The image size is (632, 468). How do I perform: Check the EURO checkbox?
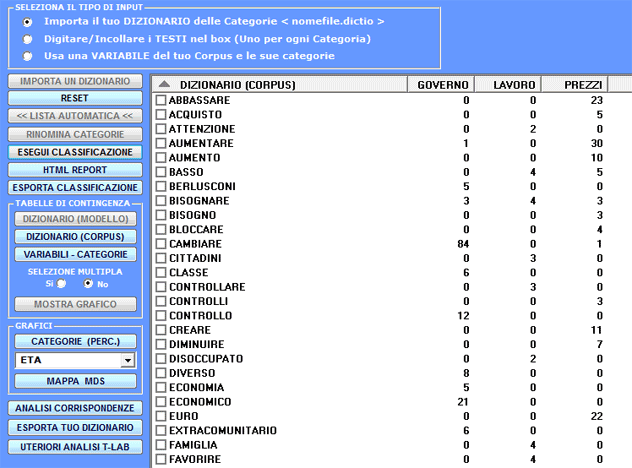point(161,416)
